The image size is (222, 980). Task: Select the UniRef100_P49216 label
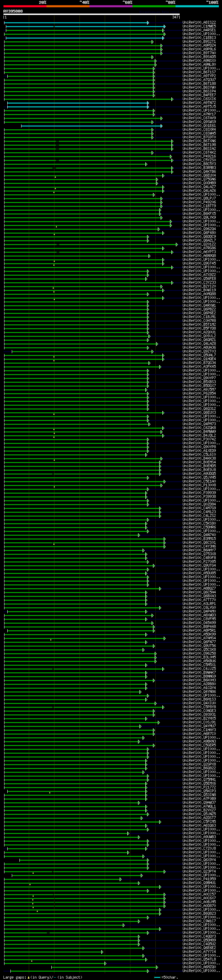[x=199, y=156]
